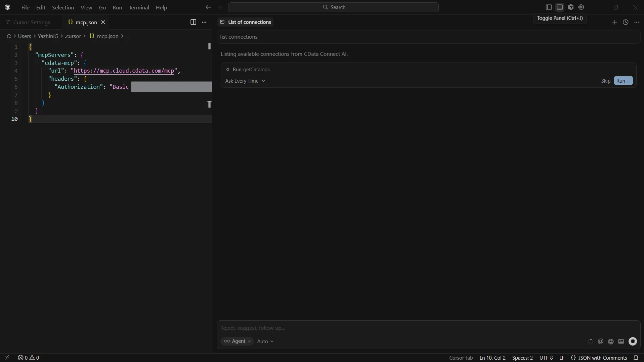Toggle the panel using Toggle Panel icon
The width and height of the screenshot is (644, 362).
[559, 7]
